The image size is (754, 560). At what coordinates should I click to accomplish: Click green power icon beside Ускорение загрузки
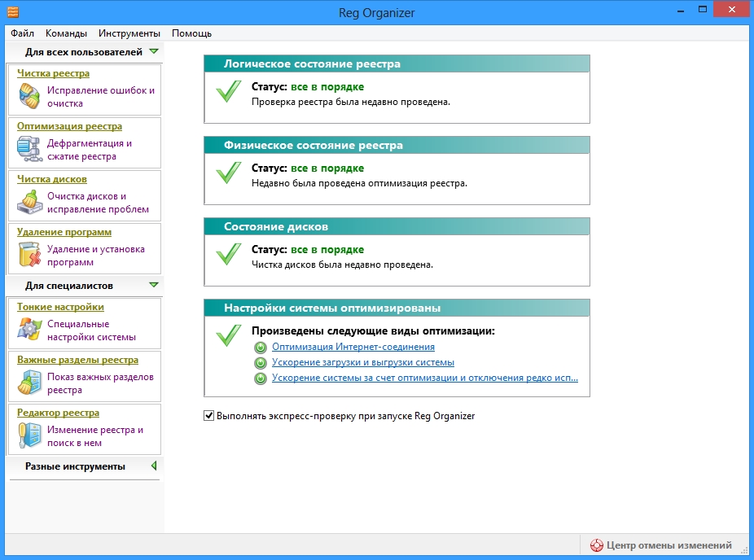(260, 363)
